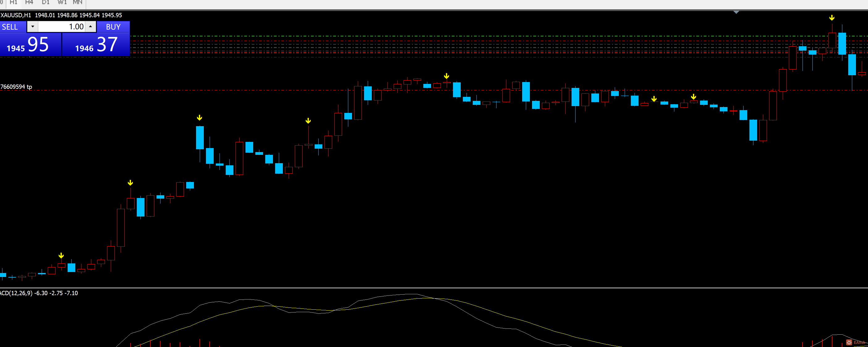Screen dimensions: 868x347
Task: Increase volume with the up arrow
Action: [90, 27]
